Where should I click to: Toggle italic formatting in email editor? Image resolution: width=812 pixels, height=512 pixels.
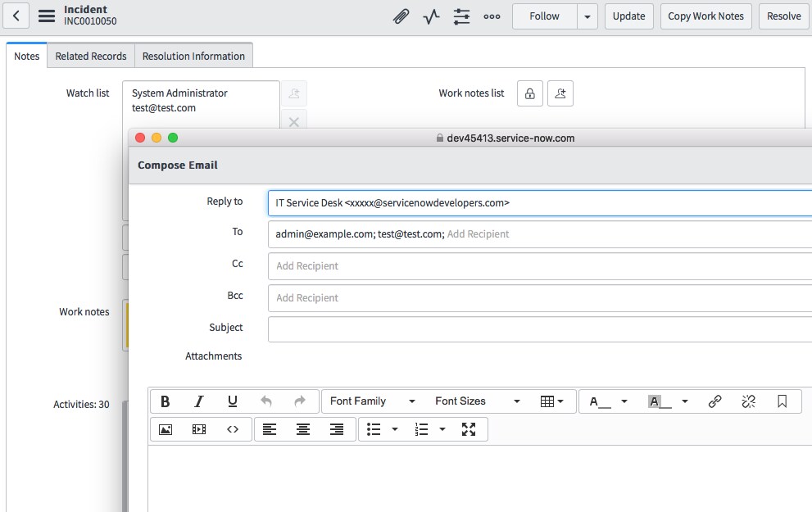point(199,401)
